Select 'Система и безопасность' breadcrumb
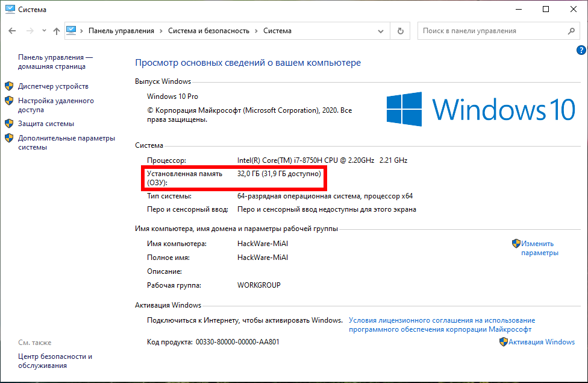 tap(208, 31)
